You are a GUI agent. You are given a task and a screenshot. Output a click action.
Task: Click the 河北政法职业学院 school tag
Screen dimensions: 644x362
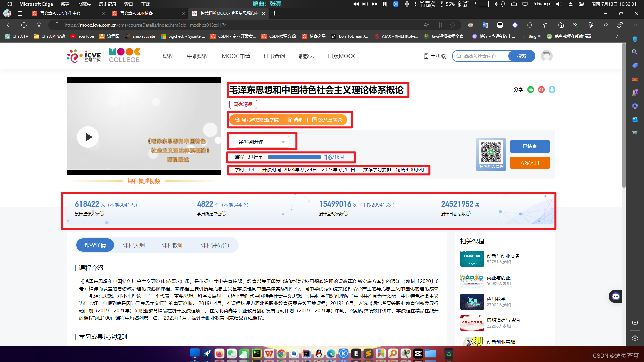click(257, 120)
